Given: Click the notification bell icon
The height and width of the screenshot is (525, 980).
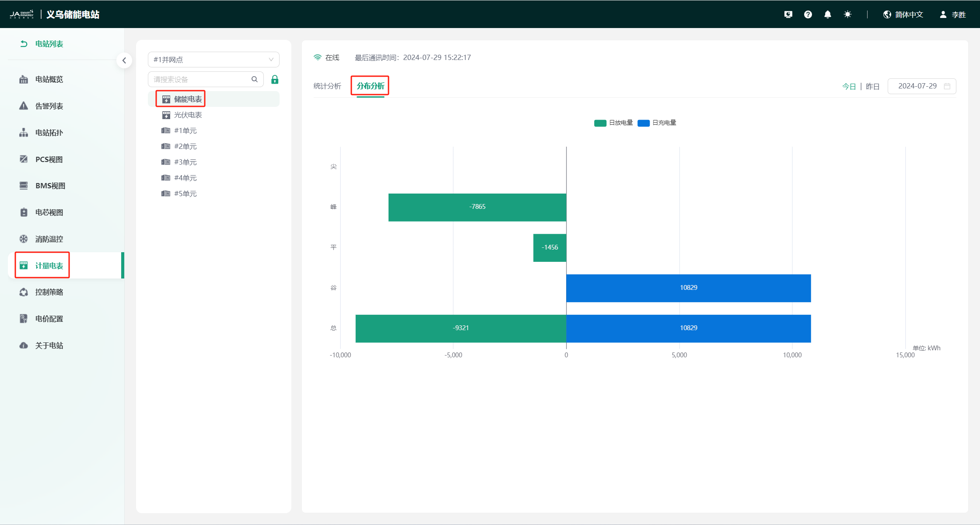Looking at the screenshot, I should [x=827, y=14].
